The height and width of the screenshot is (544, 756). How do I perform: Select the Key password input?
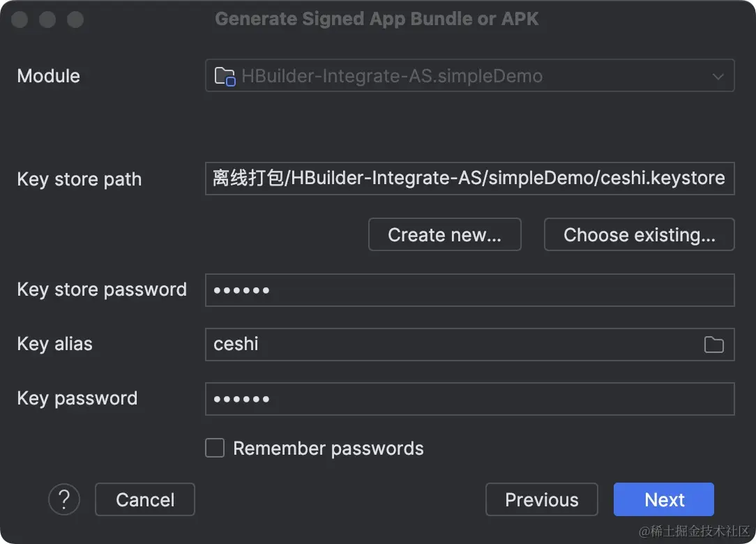pyautogui.click(x=469, y=398)
